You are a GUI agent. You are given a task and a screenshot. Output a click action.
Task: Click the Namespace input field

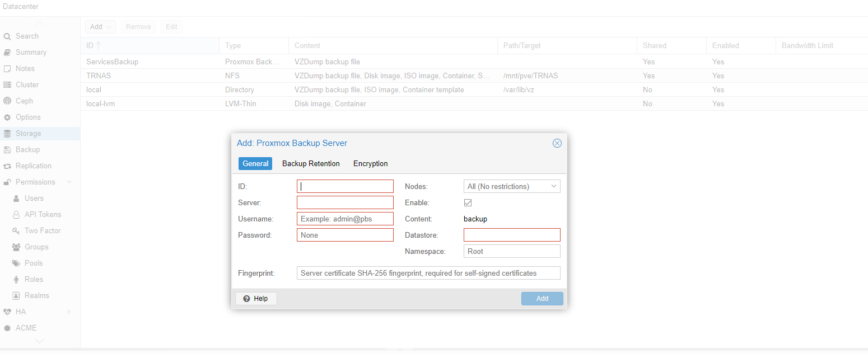tap(512, 251)
